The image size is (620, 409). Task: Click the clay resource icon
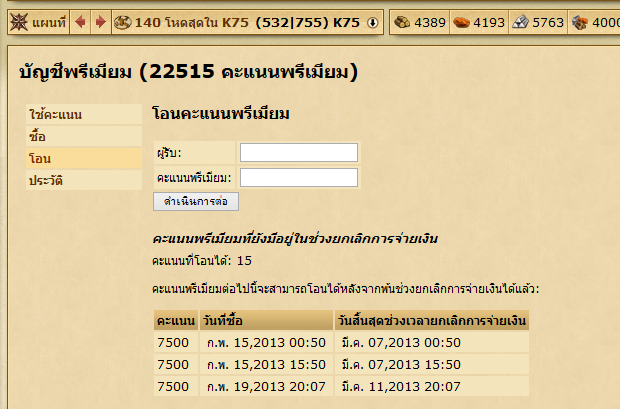click(461, 23)
